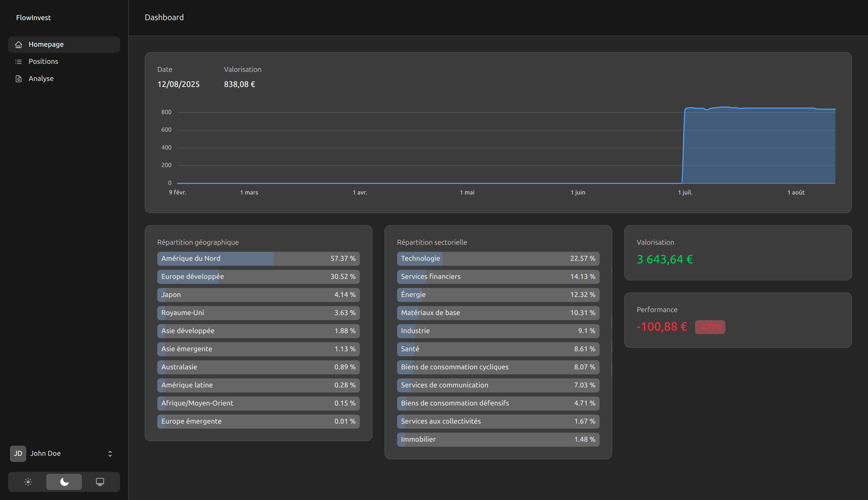Image resolution: width=868 pixels, height=500 pixels.
Task: Click the -2,77% performance badge
Action: coord(710,327)
